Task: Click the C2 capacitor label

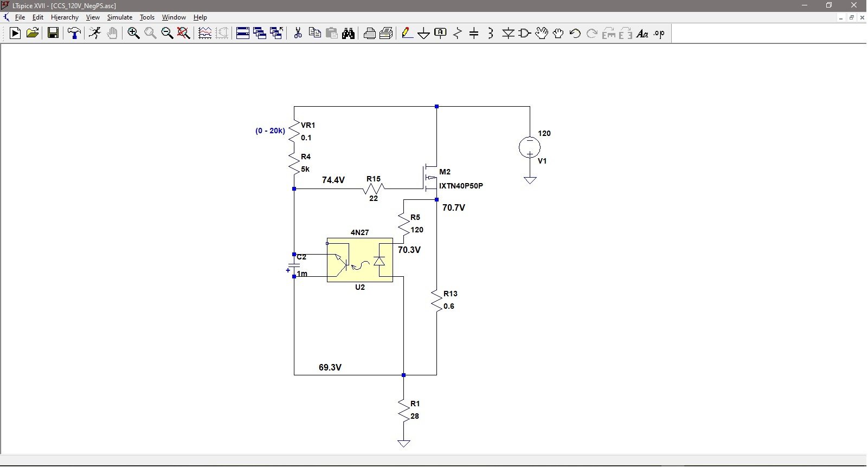Action: pos(301,257)
